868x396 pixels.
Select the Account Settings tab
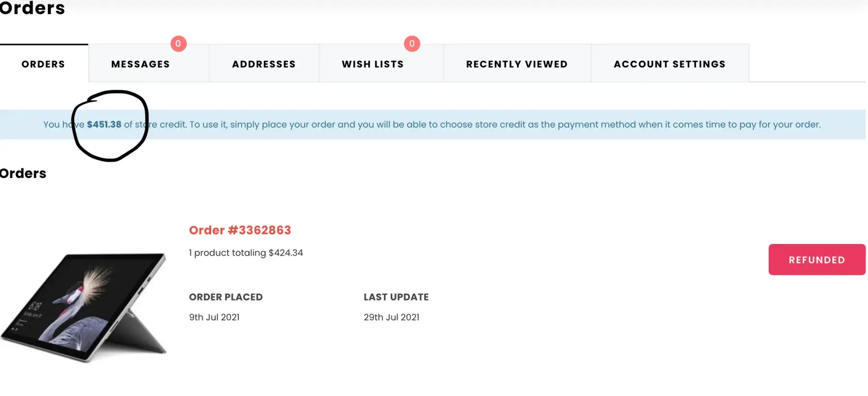pyautogui.click(x=669, y=64)
